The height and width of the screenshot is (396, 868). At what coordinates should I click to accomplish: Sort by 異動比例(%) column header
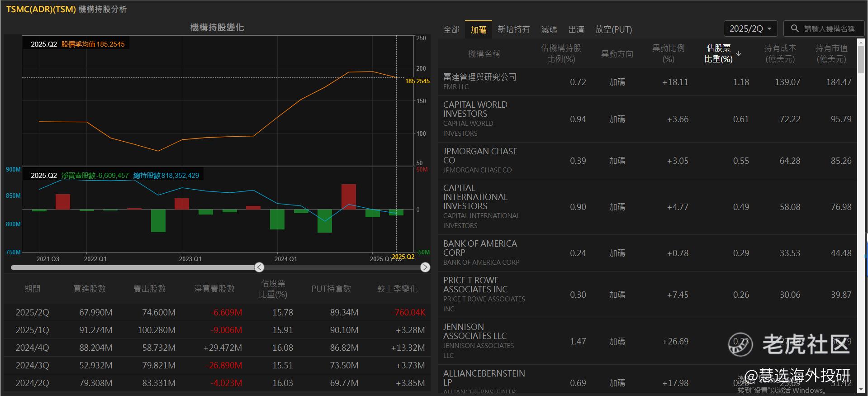click(668, 53)
